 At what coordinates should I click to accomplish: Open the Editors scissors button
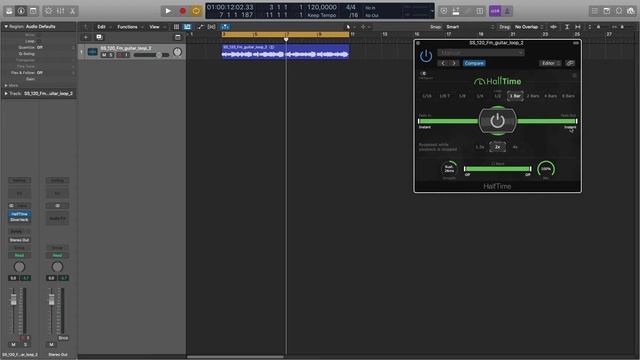[72, 11]
